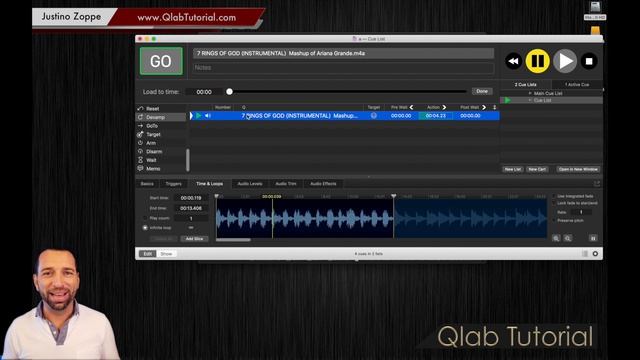
Task: Open the Audio Effects inspector tab
Action: click(x=323, y=184)
